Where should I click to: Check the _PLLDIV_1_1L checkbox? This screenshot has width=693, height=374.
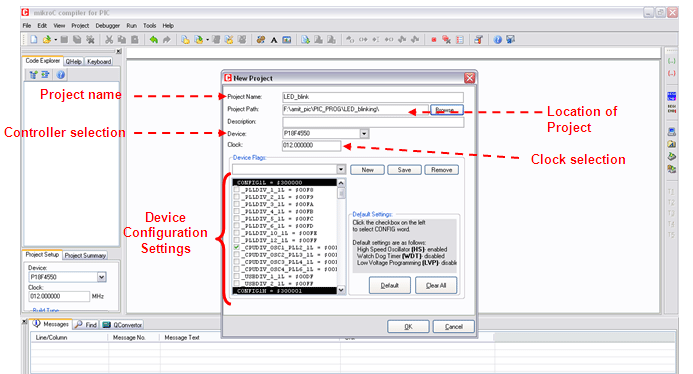[x=236, y=190]
